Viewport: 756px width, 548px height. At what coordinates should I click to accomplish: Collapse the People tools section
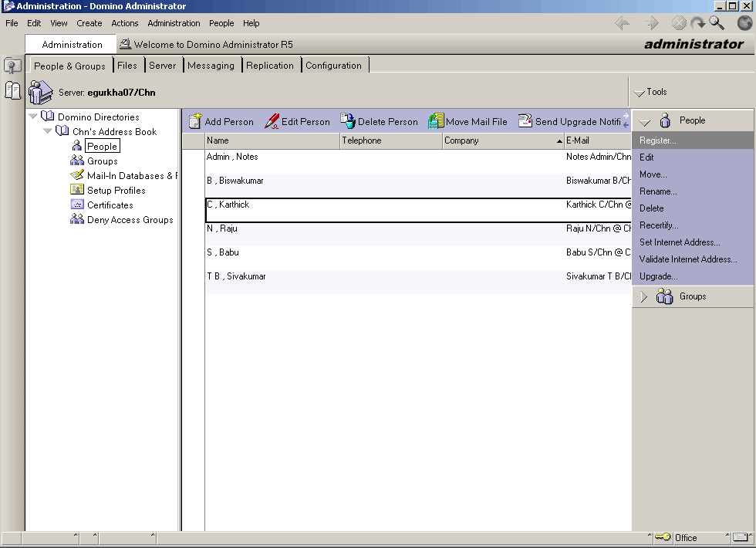(x=645, y=122)
